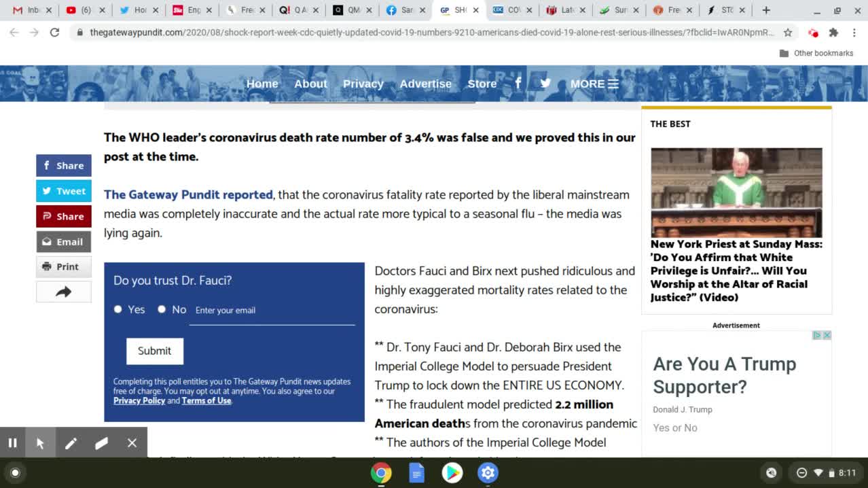Open the Store nav link

pos(482,84)
